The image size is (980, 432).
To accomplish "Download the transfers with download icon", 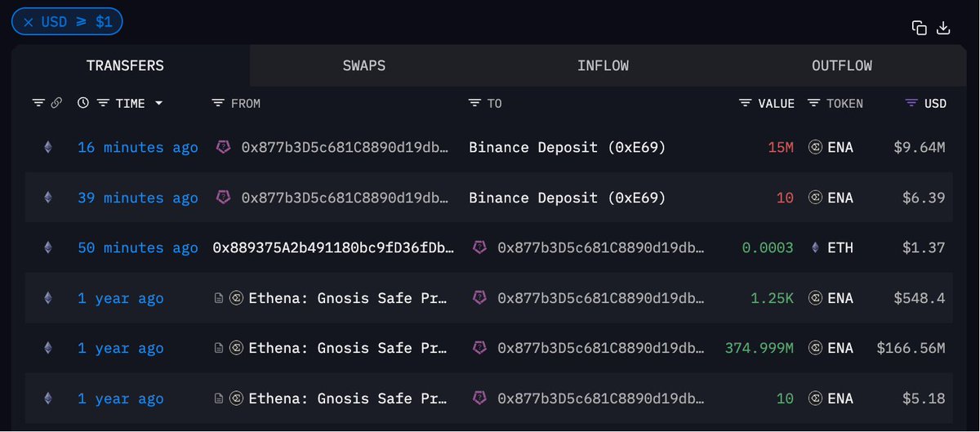I will pyautogui.click(x=943, y=28).
